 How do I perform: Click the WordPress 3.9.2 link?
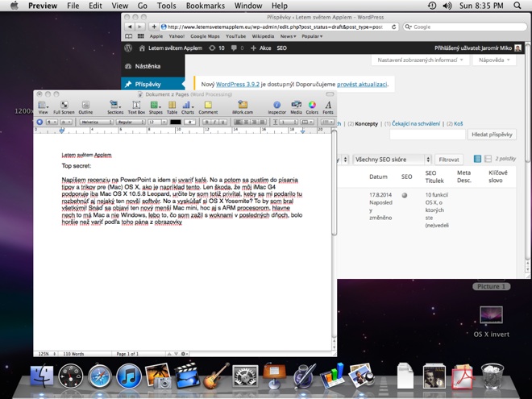238,84
